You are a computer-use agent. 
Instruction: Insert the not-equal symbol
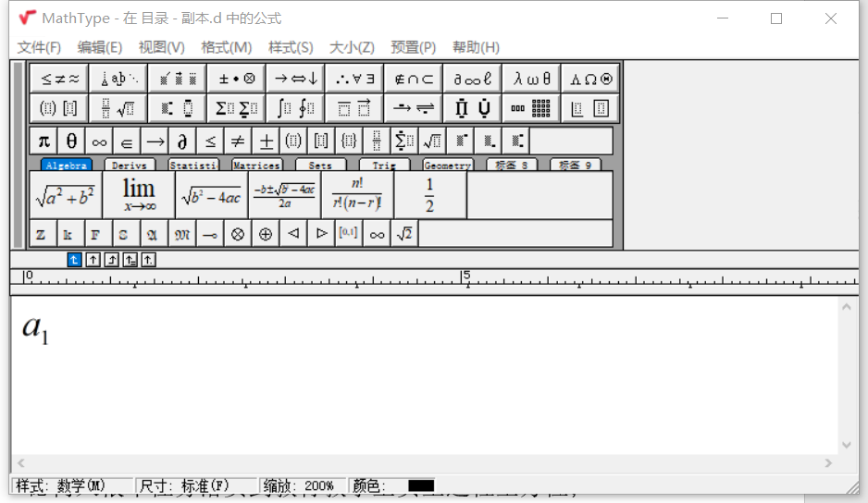pos(238,141)
